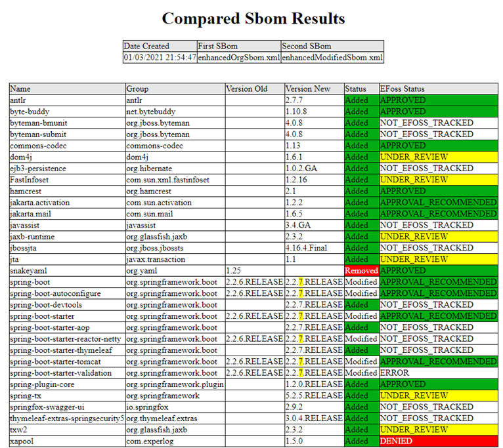
Task: Click the 'Group' column header
Action: pos(175,89)
